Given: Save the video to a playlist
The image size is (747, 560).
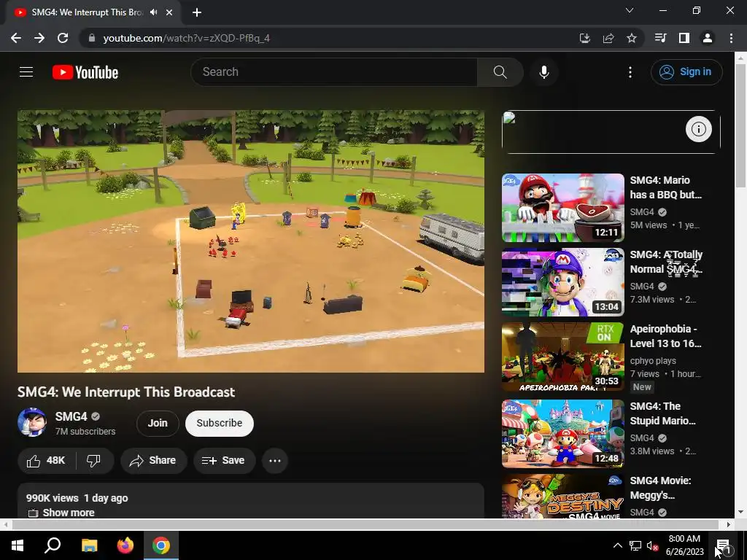Looking at the screenshot, I should tap(224, 461).
